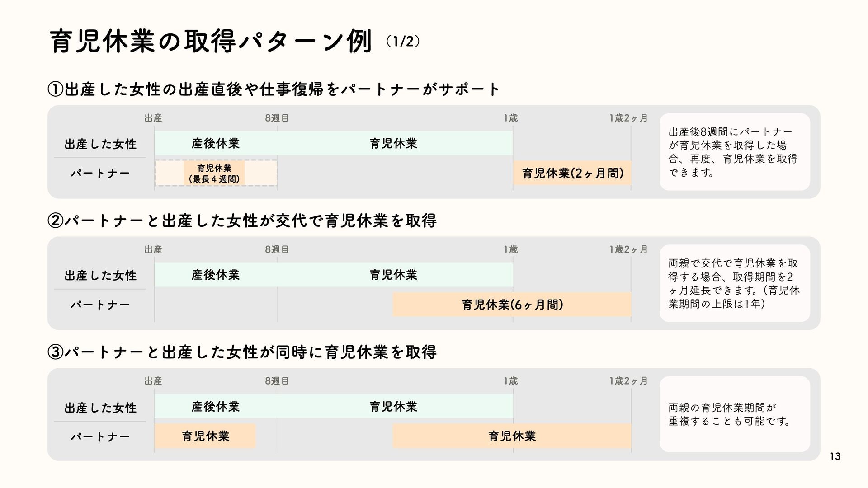Click the slide title 育児休業の取得パターン例
868x488 pixels.
point(211,42)
